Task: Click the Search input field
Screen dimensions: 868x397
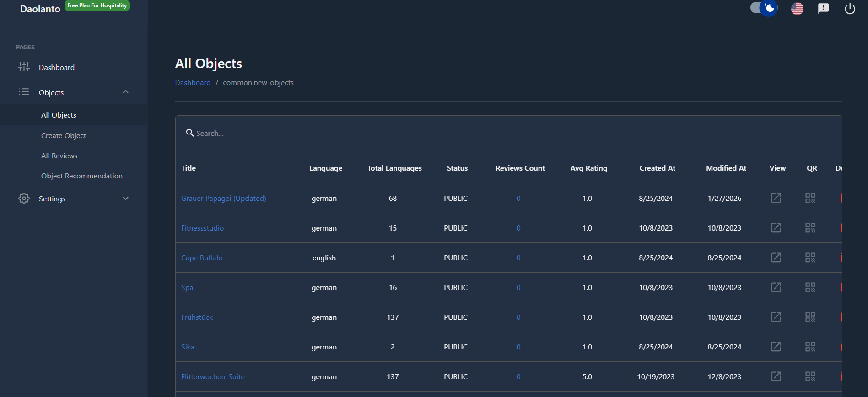Action: [245, 134]
